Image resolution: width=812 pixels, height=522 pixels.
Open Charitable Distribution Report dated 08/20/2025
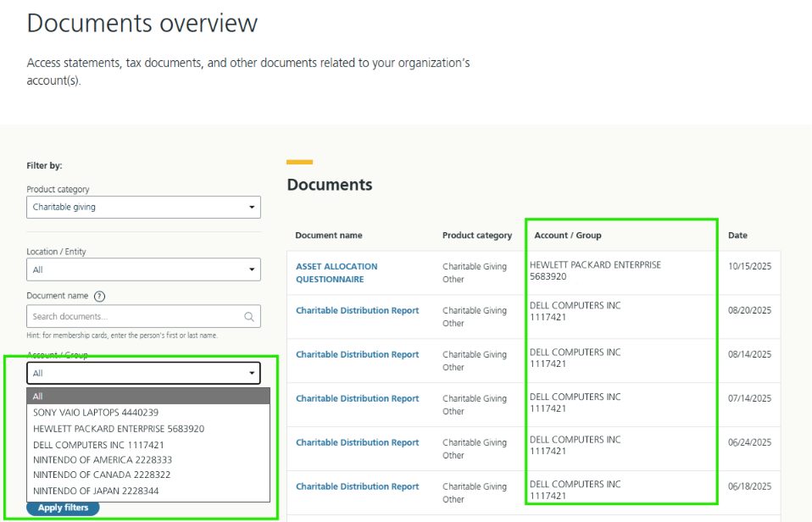358,311
